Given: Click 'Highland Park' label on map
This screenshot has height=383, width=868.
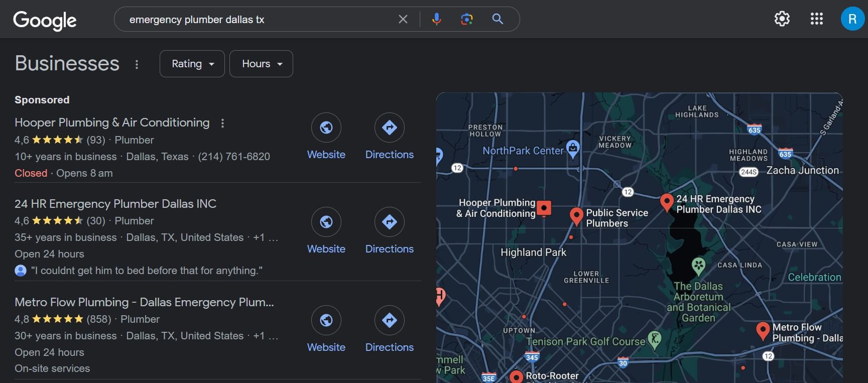Looking at the screenshot, I should click(533, 252).
